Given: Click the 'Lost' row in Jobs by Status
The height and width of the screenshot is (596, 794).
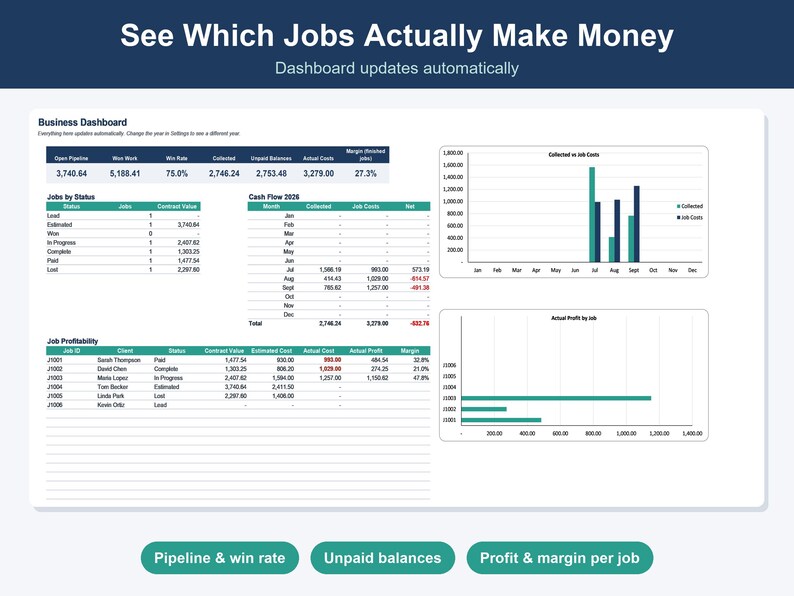Looking at the screenshot, I should [x=123, y=269].
